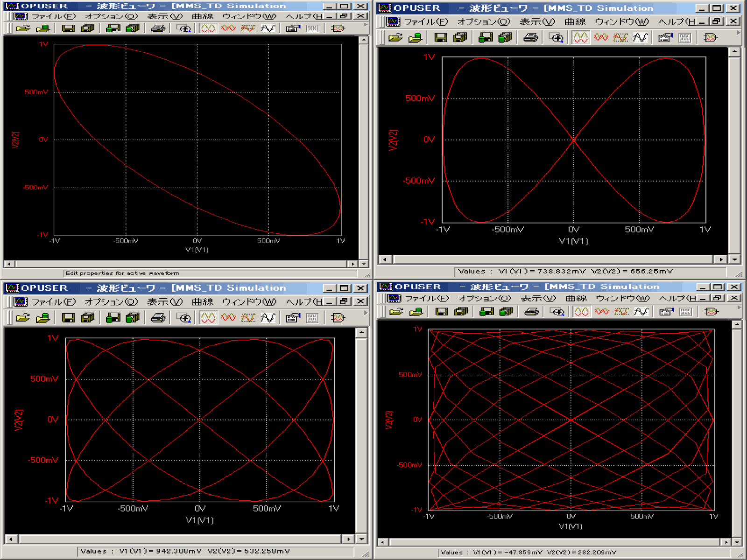
Task: Toggle the dashed waveform button in the window reading V1=942.308mV
Action: 248,318
